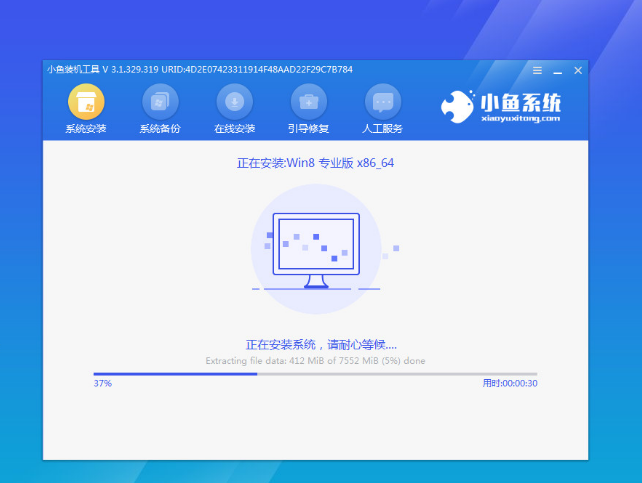Switch to the 系统备份 tab label
This screenshot has height=483, width=642.
(x=160, y=129)
